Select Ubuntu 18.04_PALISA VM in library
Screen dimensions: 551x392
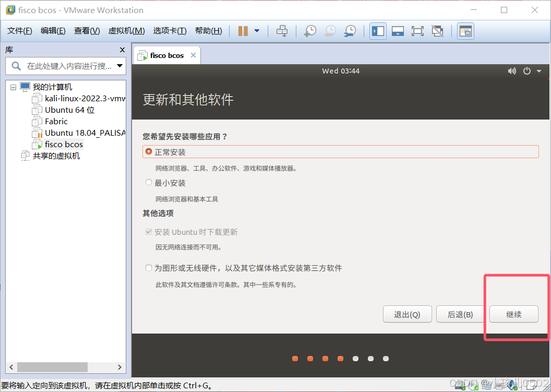(x=79, y=133)
